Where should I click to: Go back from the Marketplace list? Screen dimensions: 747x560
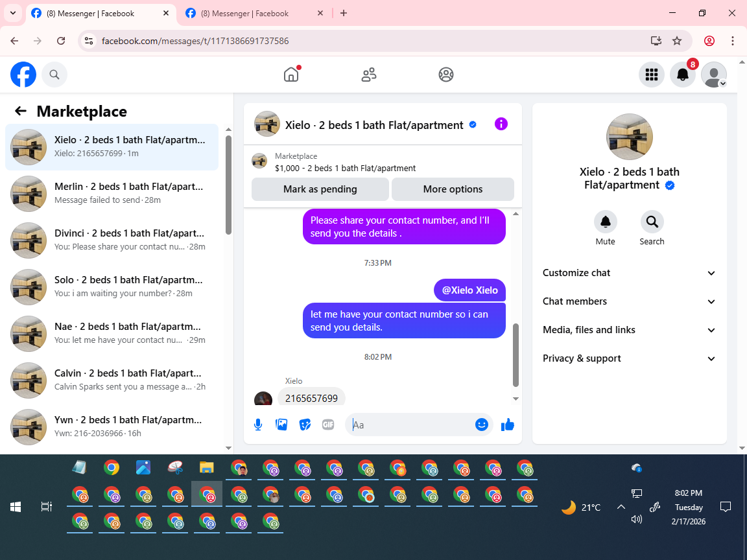21,111
